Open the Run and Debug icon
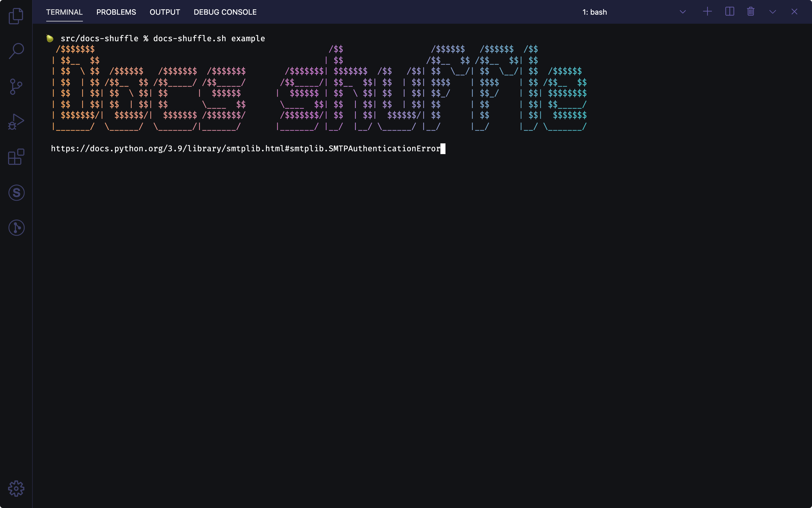 (16, 122)
